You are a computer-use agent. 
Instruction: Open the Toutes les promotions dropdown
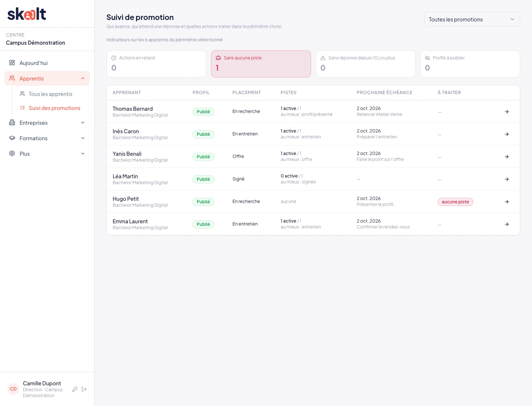coord(472,19)
